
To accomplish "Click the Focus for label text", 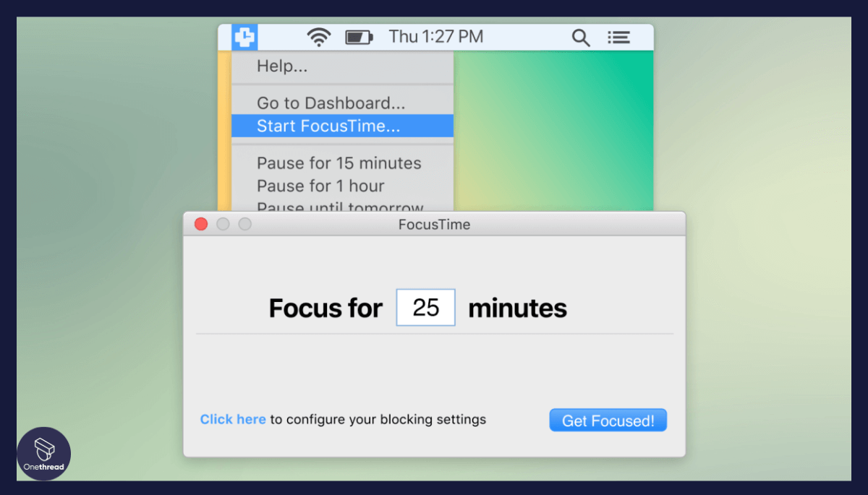I will 325,307.
